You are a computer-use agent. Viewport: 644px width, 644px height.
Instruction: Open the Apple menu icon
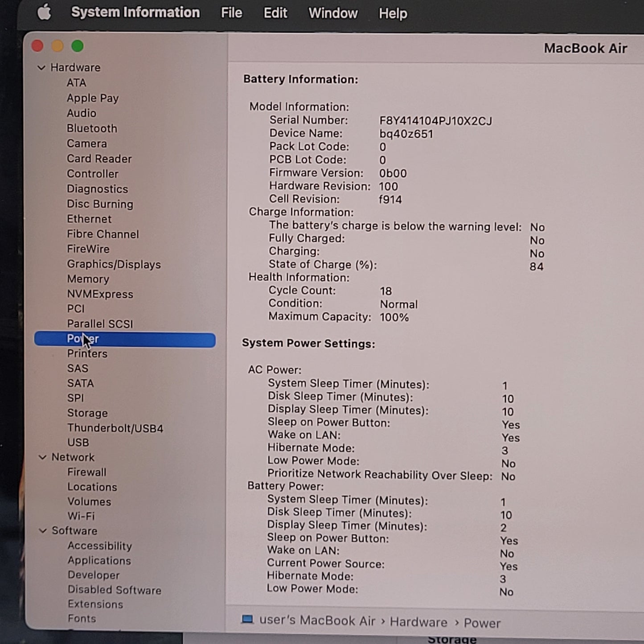pos(44,12)
